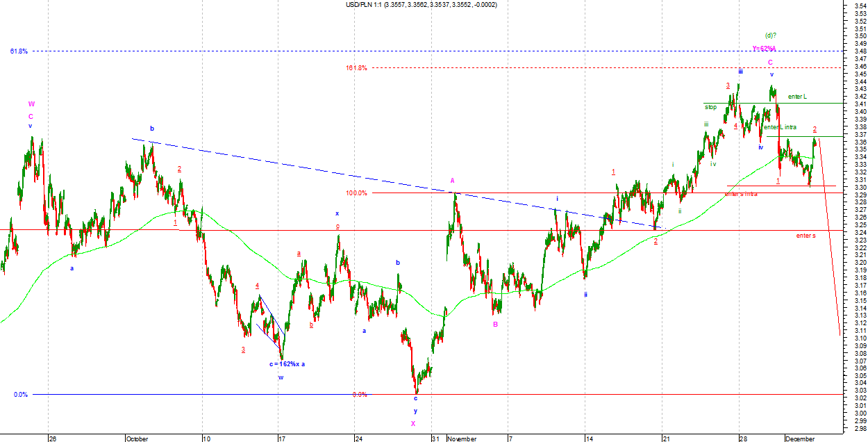The image size is (868, 442).
Task: Select the red 'enter s' label
Action: [806, 236]
